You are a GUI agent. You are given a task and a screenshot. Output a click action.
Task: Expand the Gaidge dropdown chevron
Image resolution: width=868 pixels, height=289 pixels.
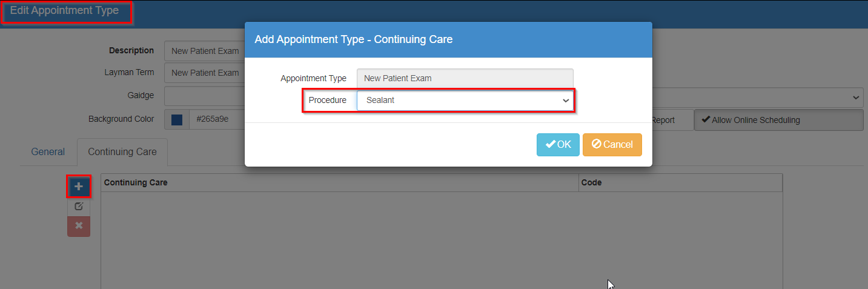point(856,96)
